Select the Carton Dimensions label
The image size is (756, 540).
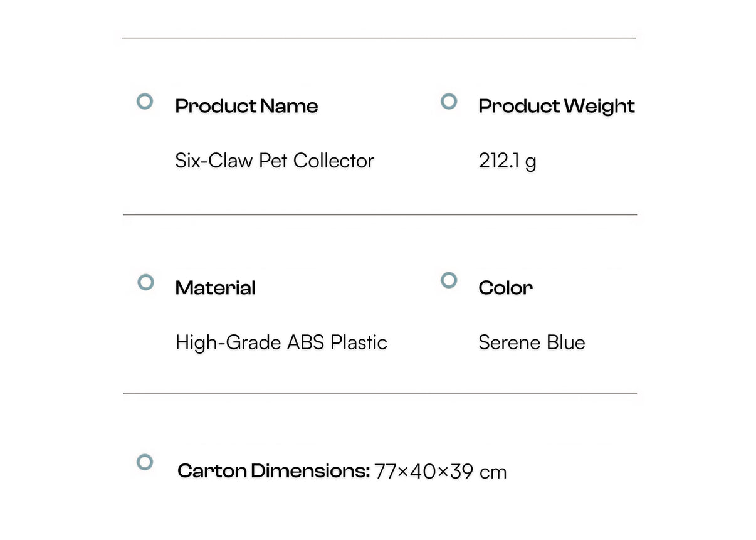(x=274, y=470)
